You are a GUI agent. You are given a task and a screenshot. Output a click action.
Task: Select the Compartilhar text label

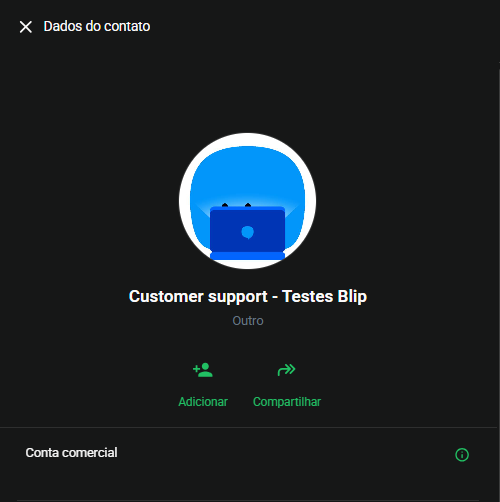pyautogui.click(x=287, y=402)
